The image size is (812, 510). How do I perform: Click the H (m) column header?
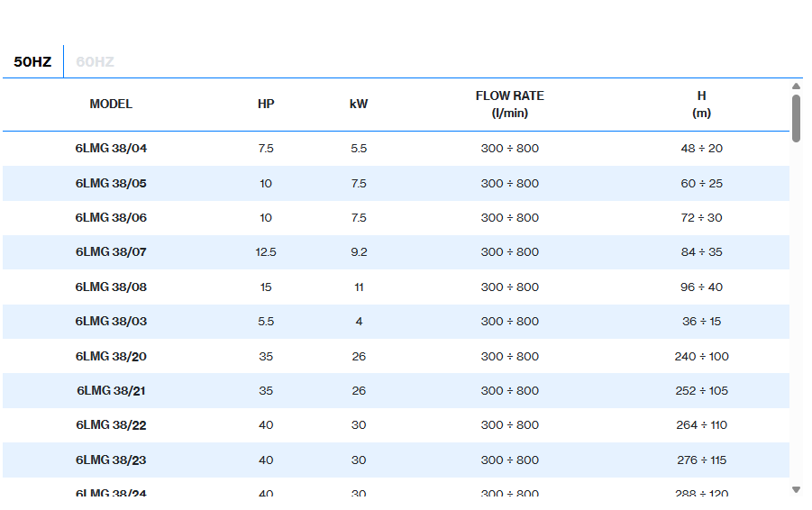(701, 105)
